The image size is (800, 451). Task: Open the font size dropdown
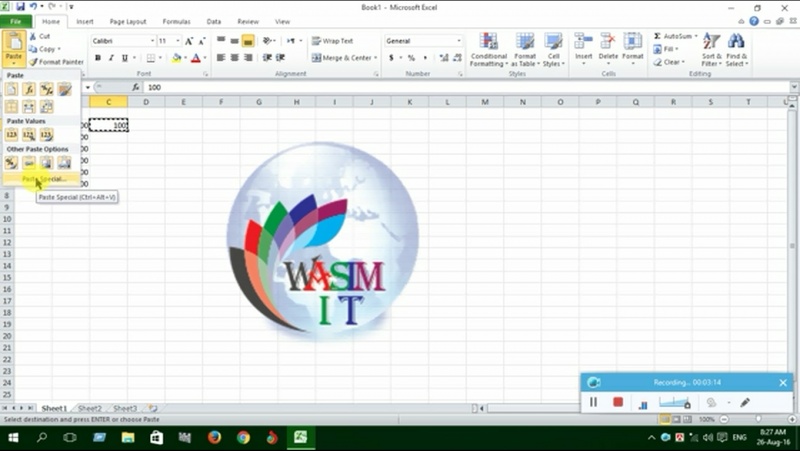point(178,41)
